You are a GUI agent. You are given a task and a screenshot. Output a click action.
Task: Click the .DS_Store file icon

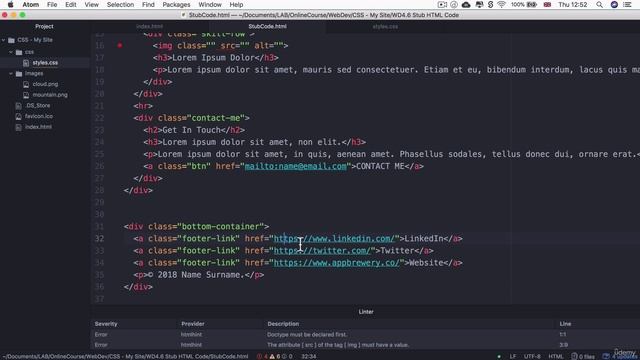coord(18,106)
